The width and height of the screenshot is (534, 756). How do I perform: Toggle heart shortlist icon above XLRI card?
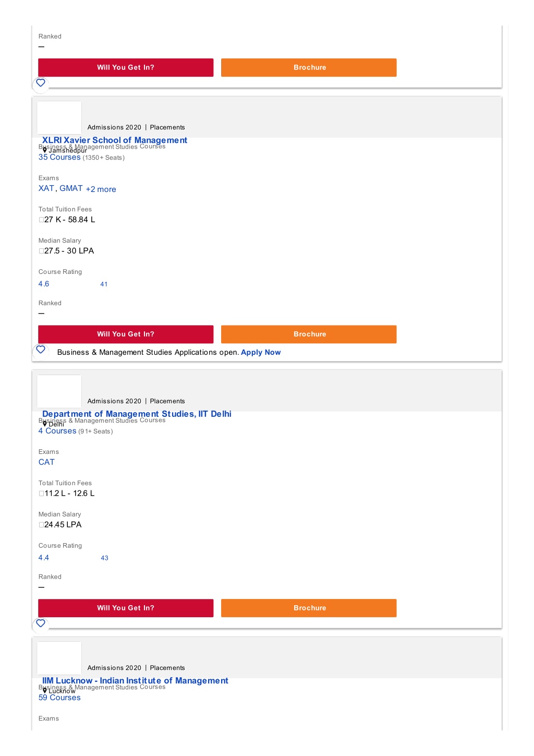41,83
